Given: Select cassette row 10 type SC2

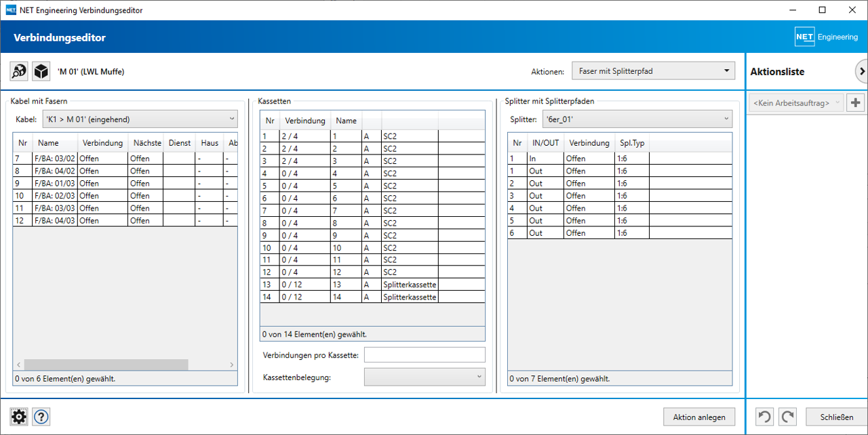Looking at the screenshot, I should [372, 248].
